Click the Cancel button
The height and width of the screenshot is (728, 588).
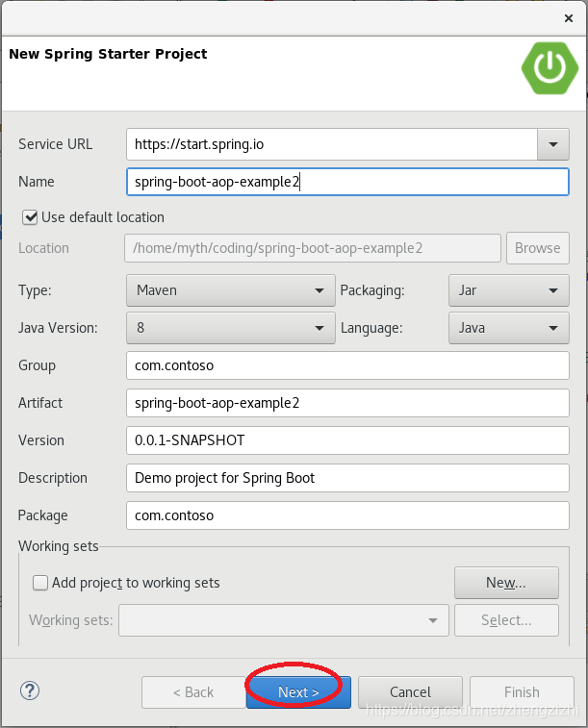410,691
